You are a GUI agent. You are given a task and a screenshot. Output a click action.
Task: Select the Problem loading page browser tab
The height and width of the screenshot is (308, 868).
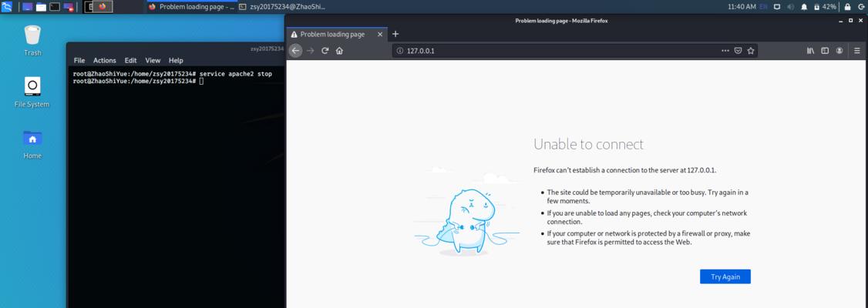pyautogui.click(x=337, y=35)
